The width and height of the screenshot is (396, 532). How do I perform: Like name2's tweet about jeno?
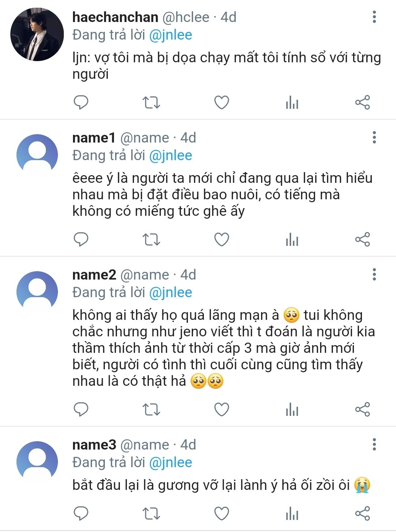pos(221,409)
